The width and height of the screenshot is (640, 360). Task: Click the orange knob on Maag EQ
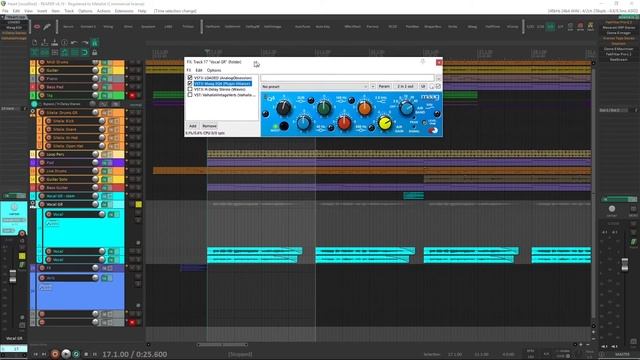[364, 108]
